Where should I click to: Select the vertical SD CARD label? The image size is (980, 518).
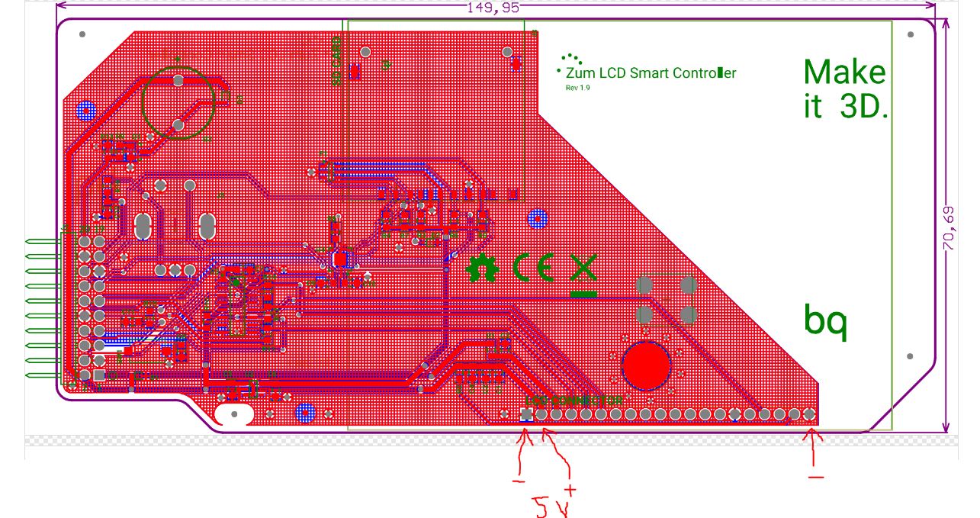336,61
